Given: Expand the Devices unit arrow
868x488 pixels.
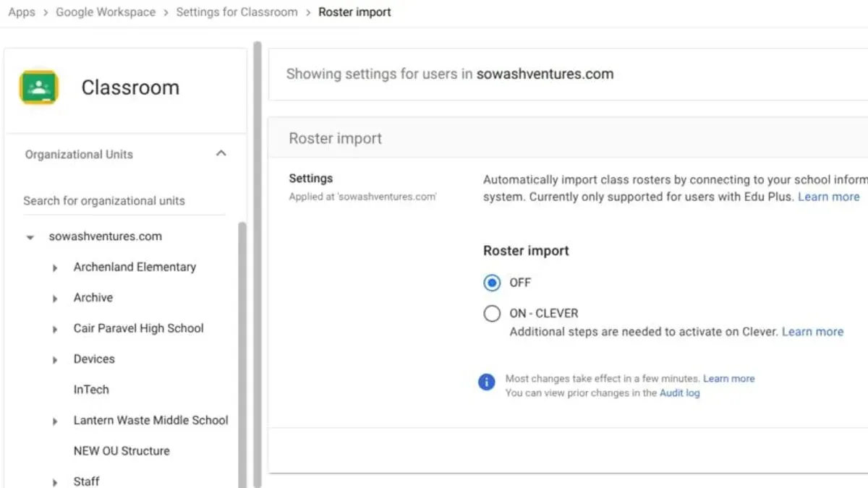Looking at the screenshot, I should click(x=55, y=359).
